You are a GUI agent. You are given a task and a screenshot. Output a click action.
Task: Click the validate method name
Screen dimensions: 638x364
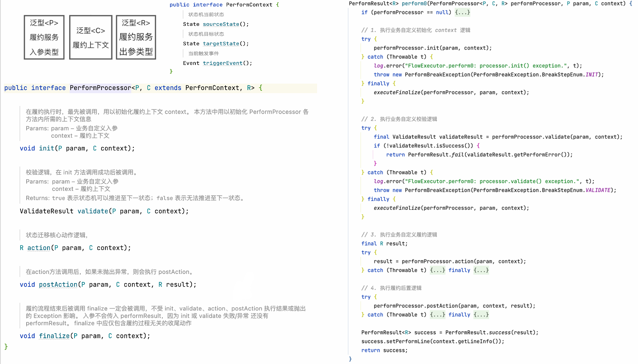[93, 211]
